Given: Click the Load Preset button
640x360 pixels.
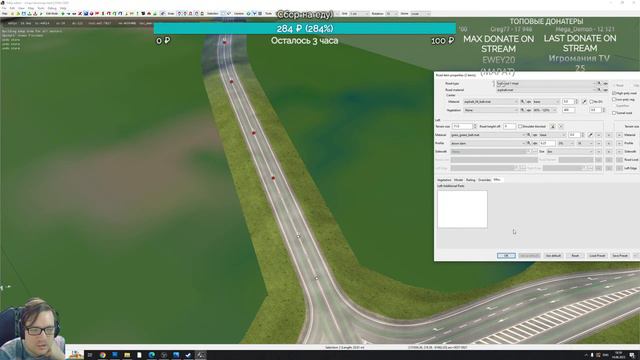Looking at the screenshot, I should (x=597, y=256).
